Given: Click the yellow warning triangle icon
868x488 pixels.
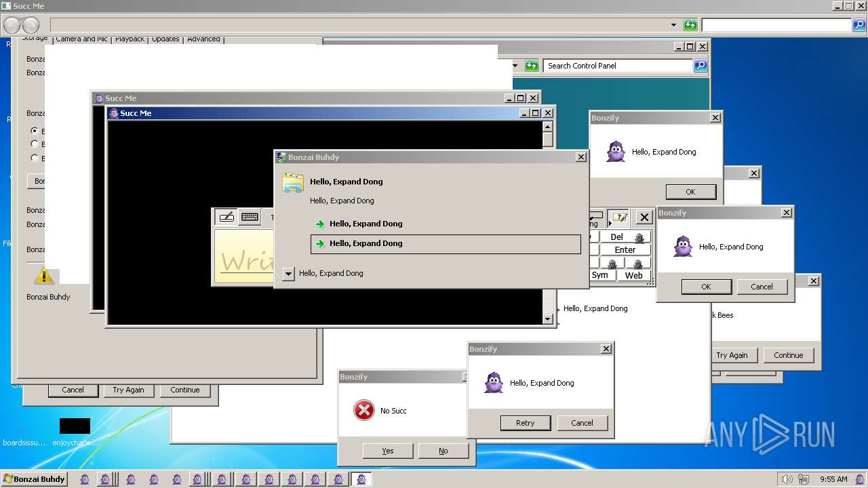Looking at the screenshot, I should pos(44,275).
